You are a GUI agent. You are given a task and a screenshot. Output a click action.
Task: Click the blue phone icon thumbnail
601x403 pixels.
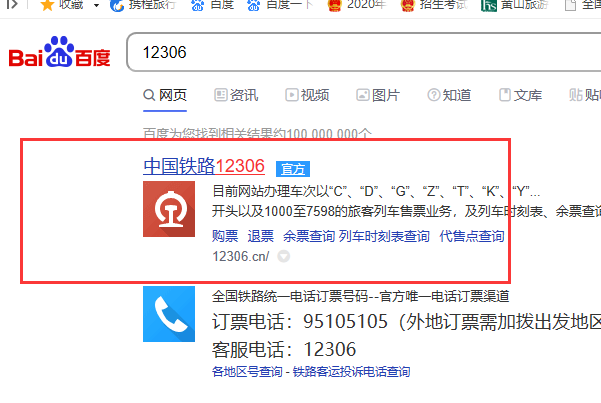(169, 314)
